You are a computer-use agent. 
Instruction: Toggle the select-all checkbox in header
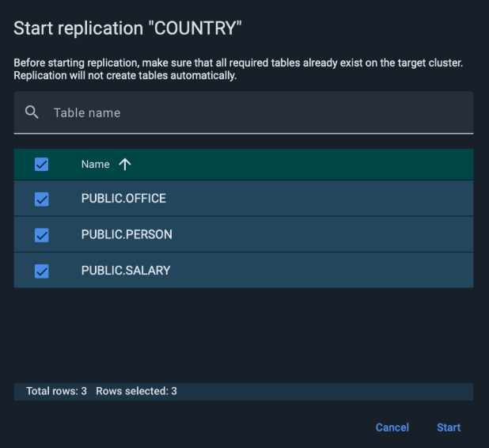42,165
